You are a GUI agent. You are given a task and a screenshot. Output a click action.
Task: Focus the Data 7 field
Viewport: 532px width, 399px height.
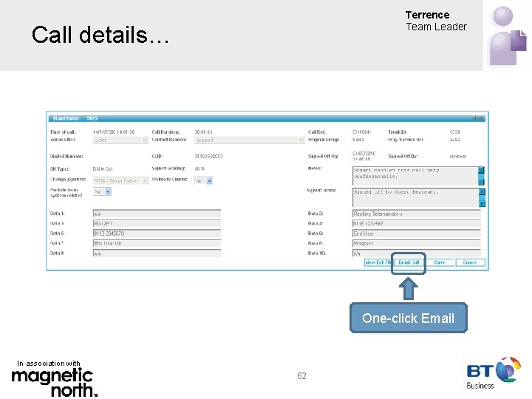point(157,243)
